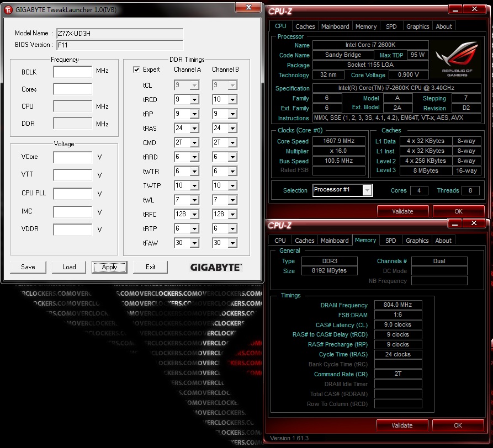Open Graphics tab in lower CPU-Z window
493x448 pixels.
(417, 241)
